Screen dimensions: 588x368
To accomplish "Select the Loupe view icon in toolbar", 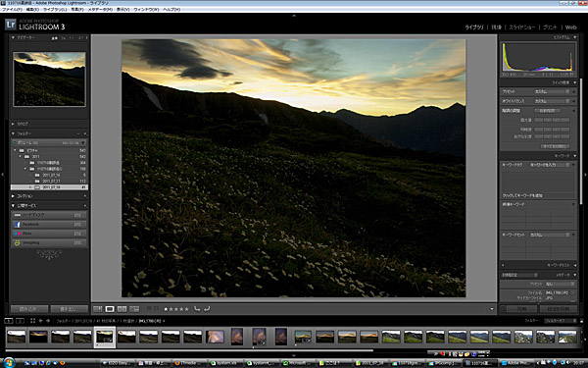I will click(110, 309).
